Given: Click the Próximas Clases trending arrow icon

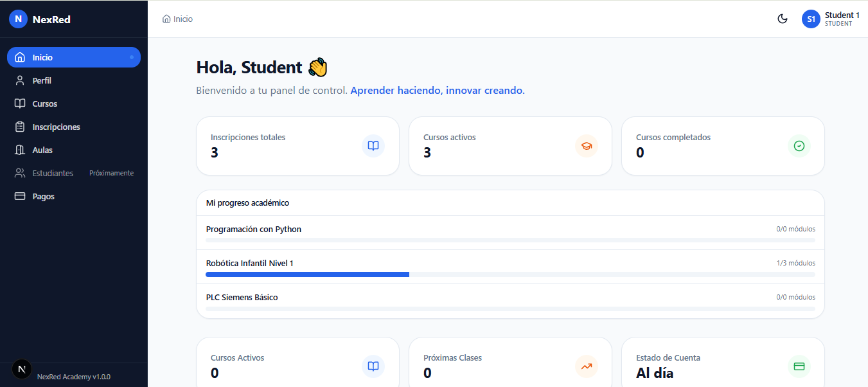Looking at the screenshot, I should [587, 366].
